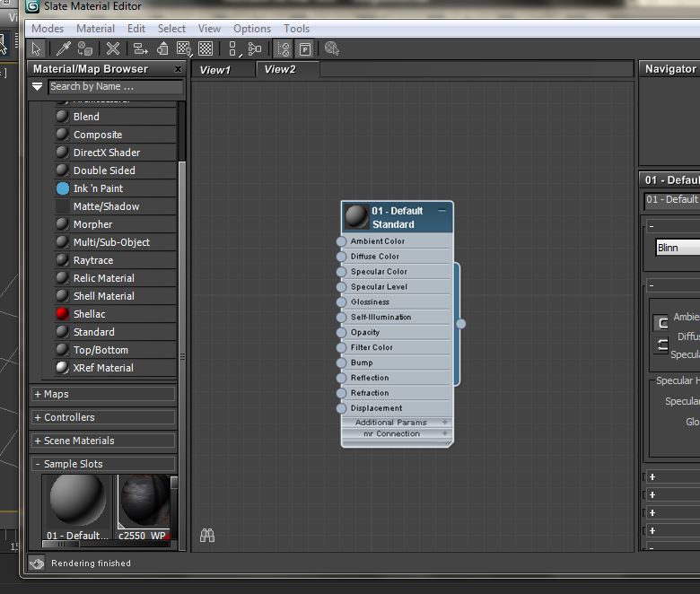Show background in preview checker icon

(x=206, y=48)
